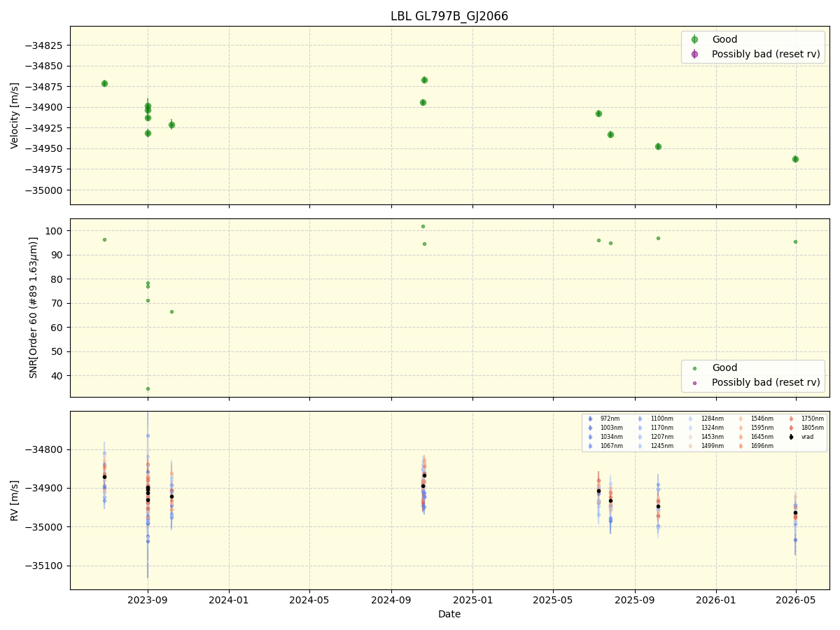840x630 pixels.
Task: Click 'Good' text in the velocity legend
Action: coord(724,39)
